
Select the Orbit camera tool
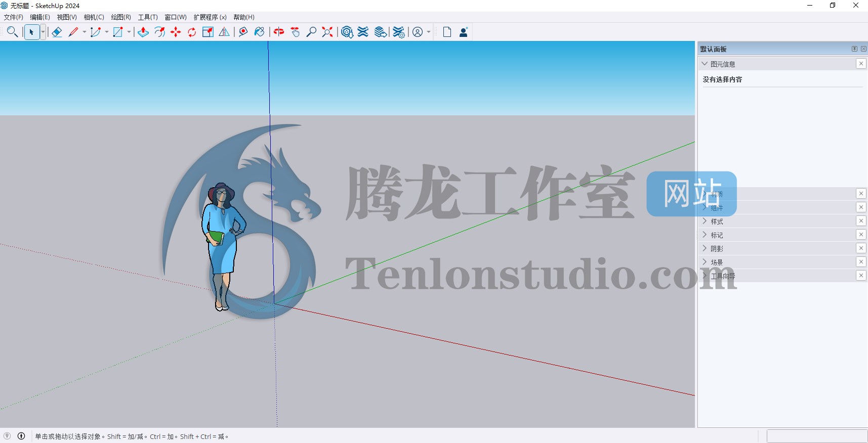click(279, 32)
